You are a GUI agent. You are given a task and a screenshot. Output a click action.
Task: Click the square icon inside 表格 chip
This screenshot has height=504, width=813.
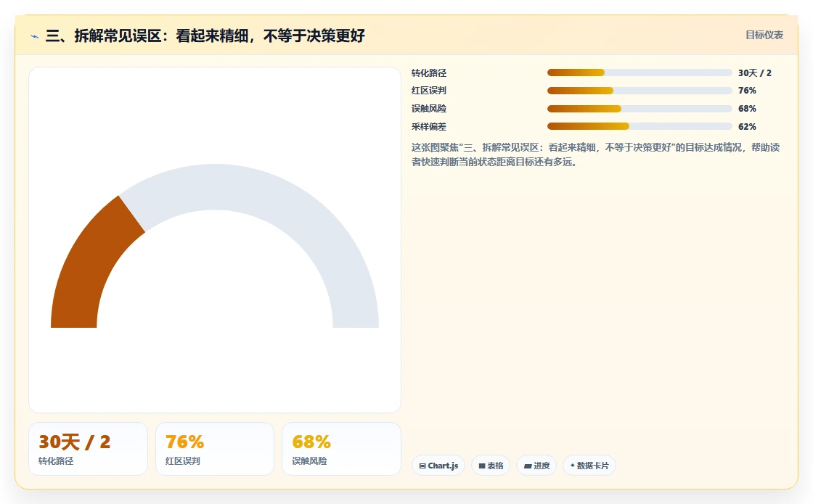tap(482, 466)
